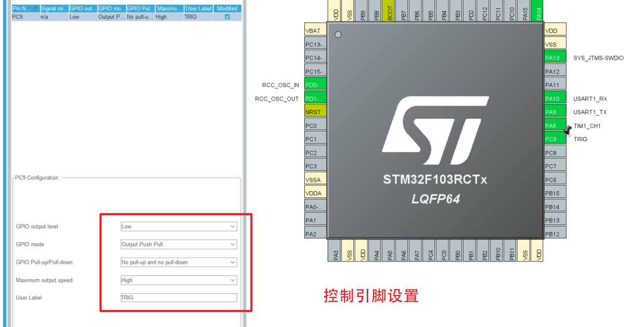Click the USART1_RX signal label

pos(590,98)
